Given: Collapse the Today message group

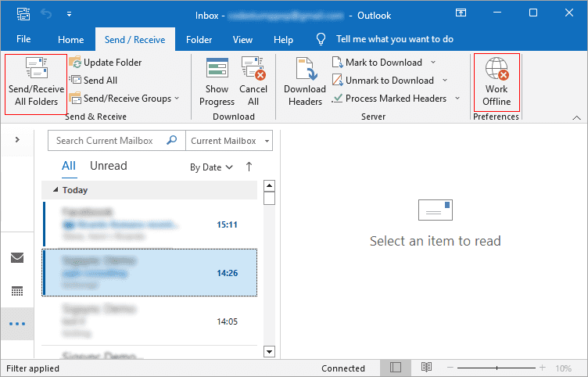Looking at the screenshot, I should click(56, 190).
